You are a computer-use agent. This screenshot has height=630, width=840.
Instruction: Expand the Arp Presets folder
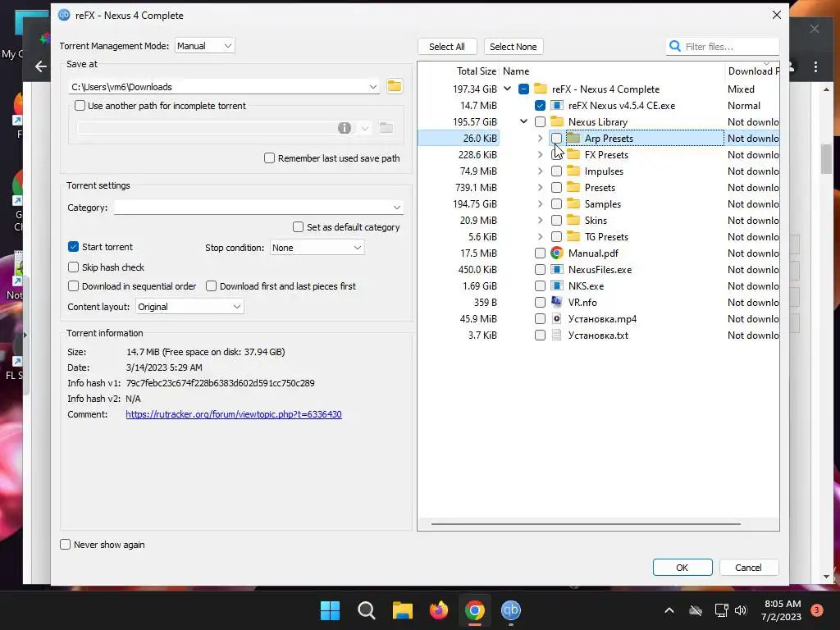click(540, 138)
